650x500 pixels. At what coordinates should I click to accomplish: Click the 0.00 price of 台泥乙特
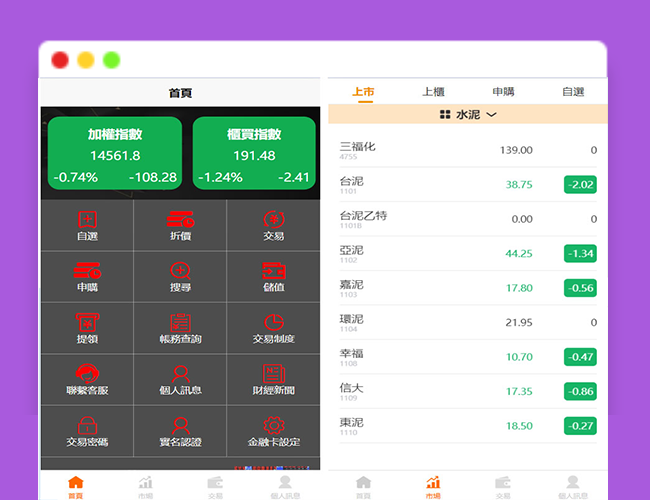(x=522, y=219)
